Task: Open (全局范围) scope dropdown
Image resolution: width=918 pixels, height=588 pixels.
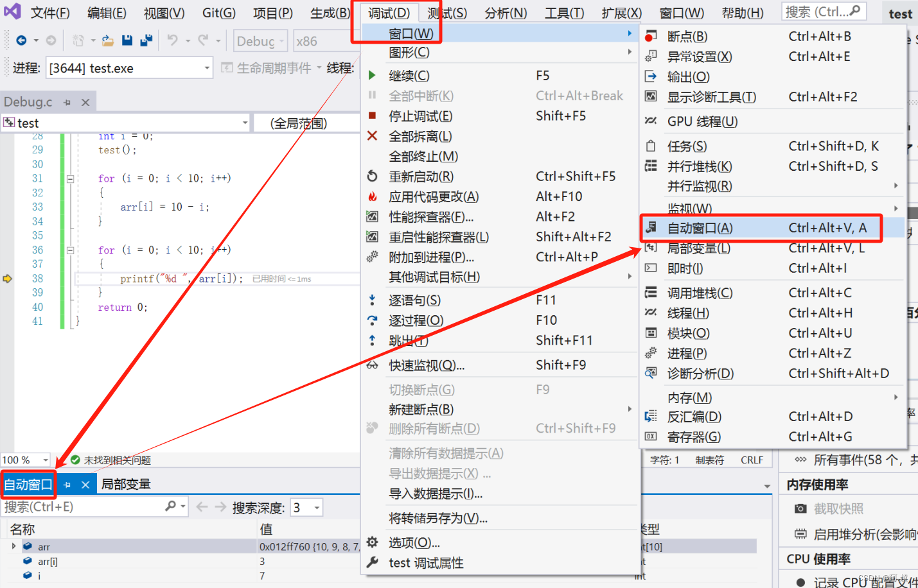Action: (x=306, y=123)
